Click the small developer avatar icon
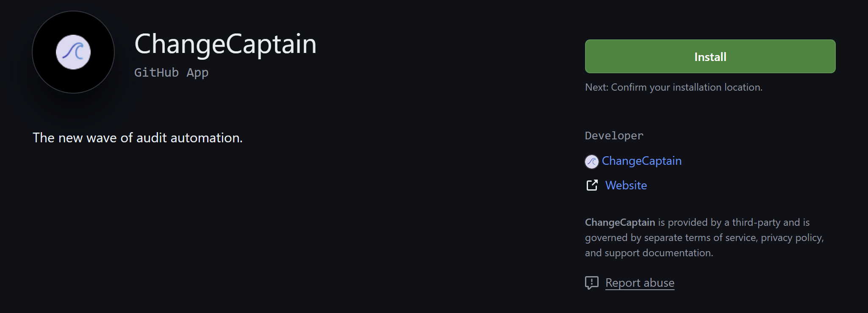868x313 pixels. (x=591, y=161)
